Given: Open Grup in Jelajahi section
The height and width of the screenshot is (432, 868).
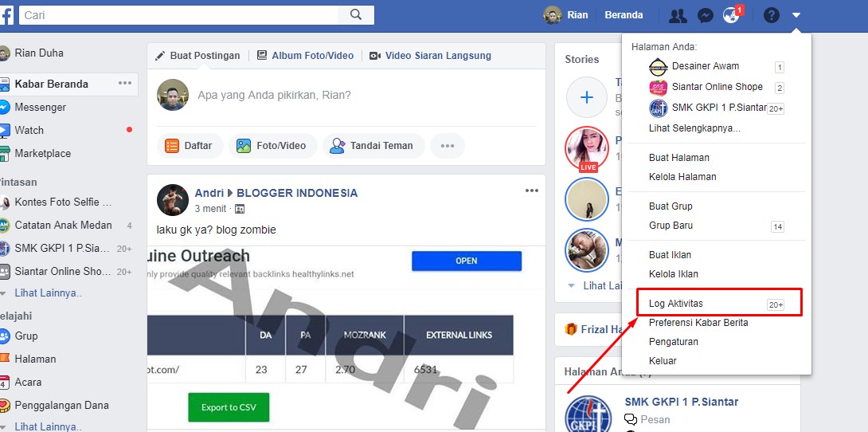Looking at the screenshot, I should [x=26, y=336].
